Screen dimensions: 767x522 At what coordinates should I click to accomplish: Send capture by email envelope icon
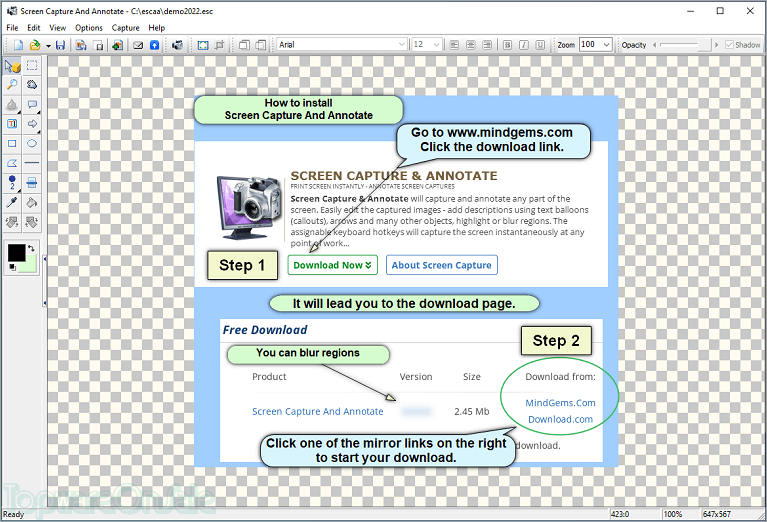coord(138,45)
